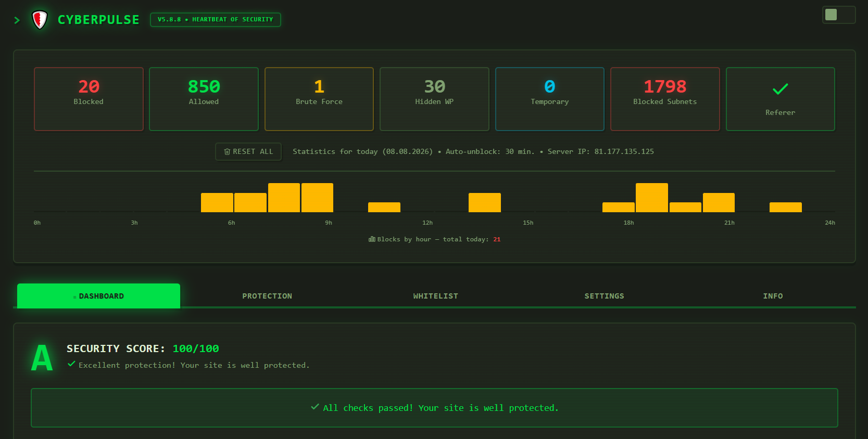Open the 20 Blocked stat card
The height and width of the screenshot is (439, 868).
pos(89,99)
